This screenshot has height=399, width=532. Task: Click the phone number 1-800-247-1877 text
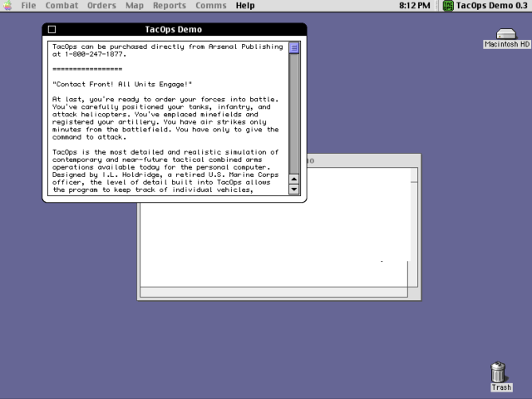click(95, 54)
